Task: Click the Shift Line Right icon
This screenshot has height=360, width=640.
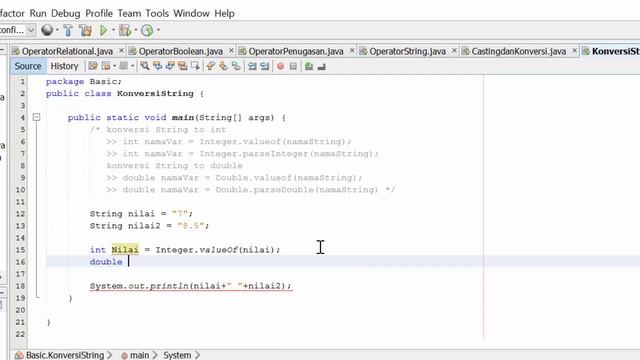Action: (x=264, y=66)
